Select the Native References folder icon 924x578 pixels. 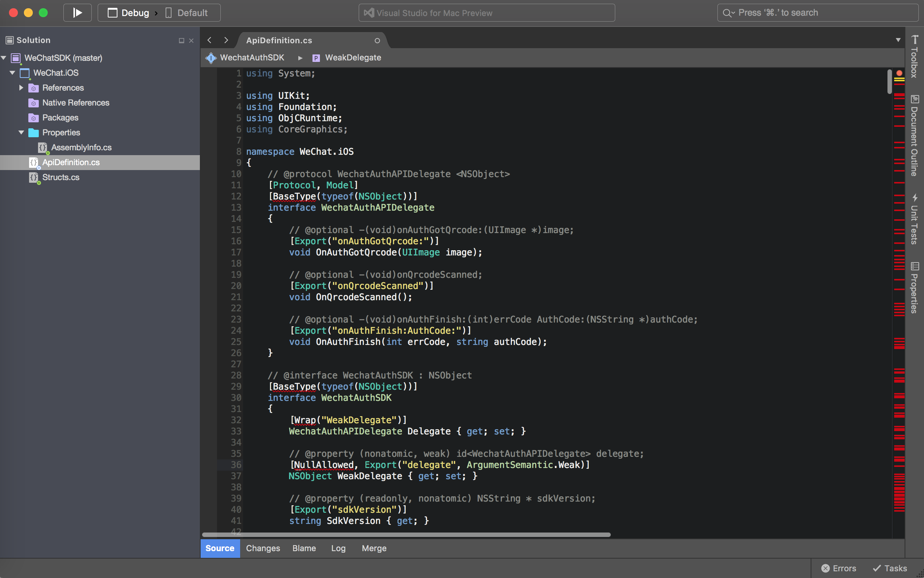point(34,103)
